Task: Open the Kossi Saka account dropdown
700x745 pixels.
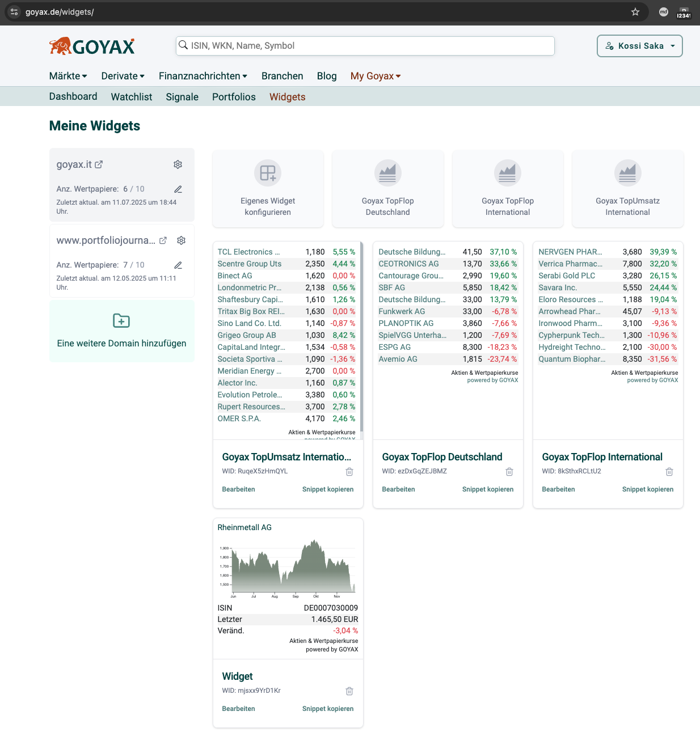Action: [639, 46]
